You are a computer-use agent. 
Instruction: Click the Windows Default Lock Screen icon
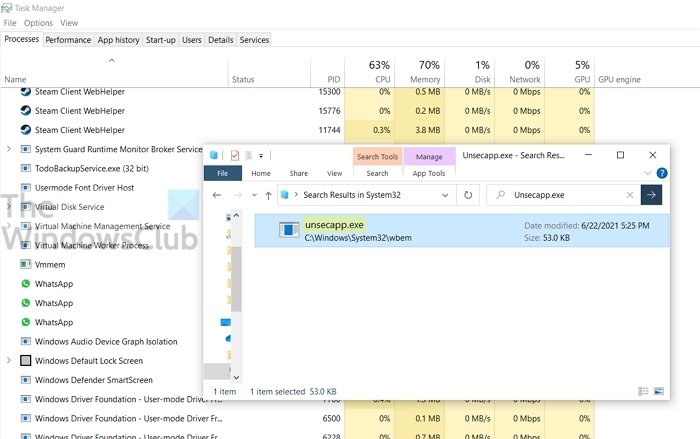tap(25, 360)
